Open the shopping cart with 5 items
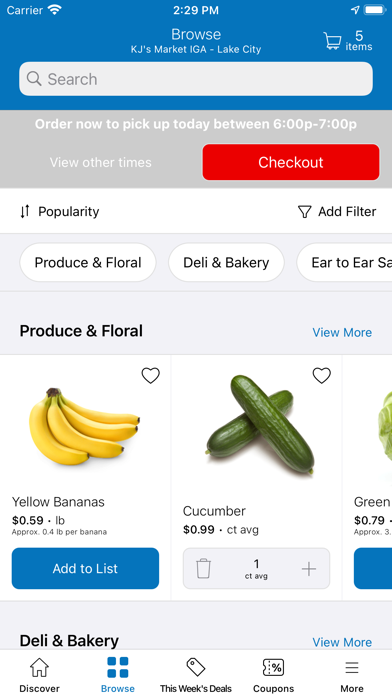 348,40
